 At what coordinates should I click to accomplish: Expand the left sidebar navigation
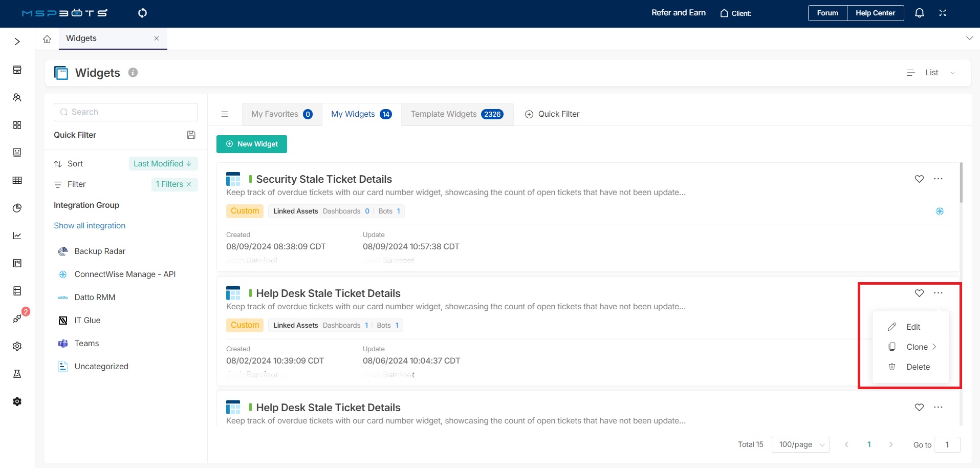click(17, 41)
